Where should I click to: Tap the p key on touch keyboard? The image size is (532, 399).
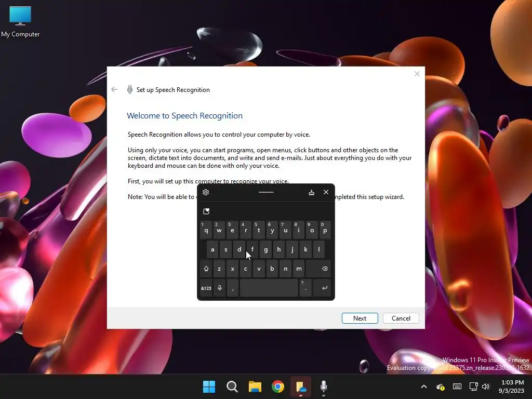coord(325,230)
